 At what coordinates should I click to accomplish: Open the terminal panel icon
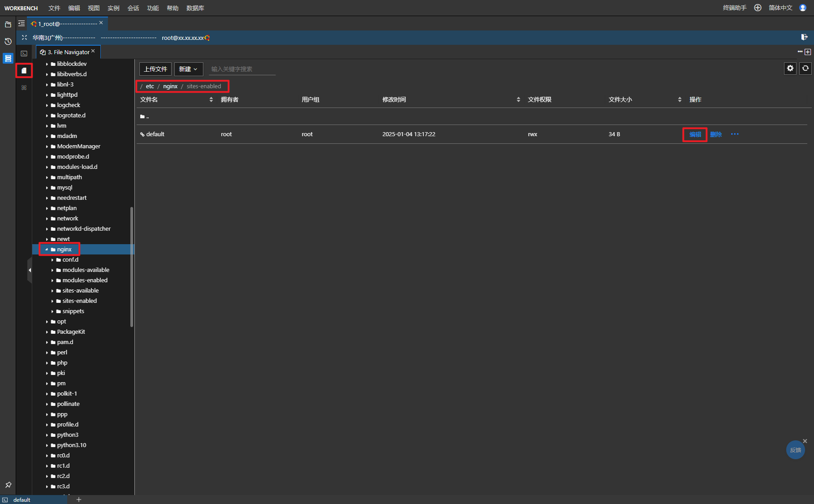pos(24,53)
